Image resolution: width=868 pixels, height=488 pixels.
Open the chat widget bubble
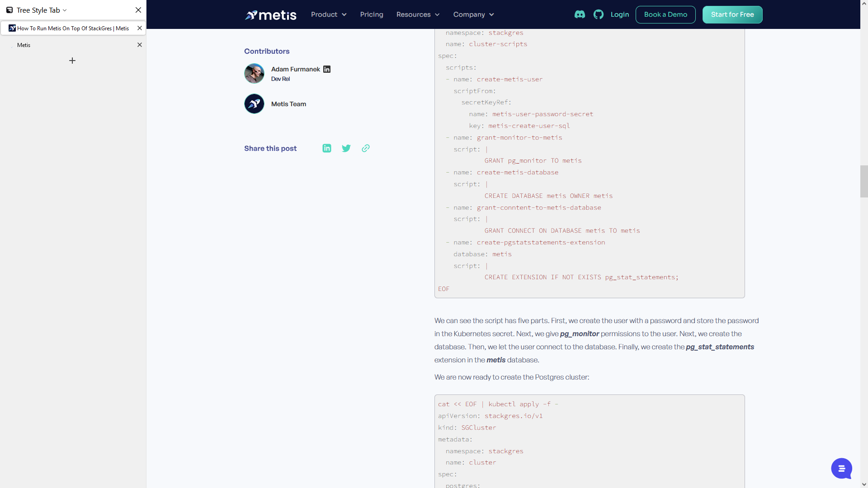[x=841, y=469]
